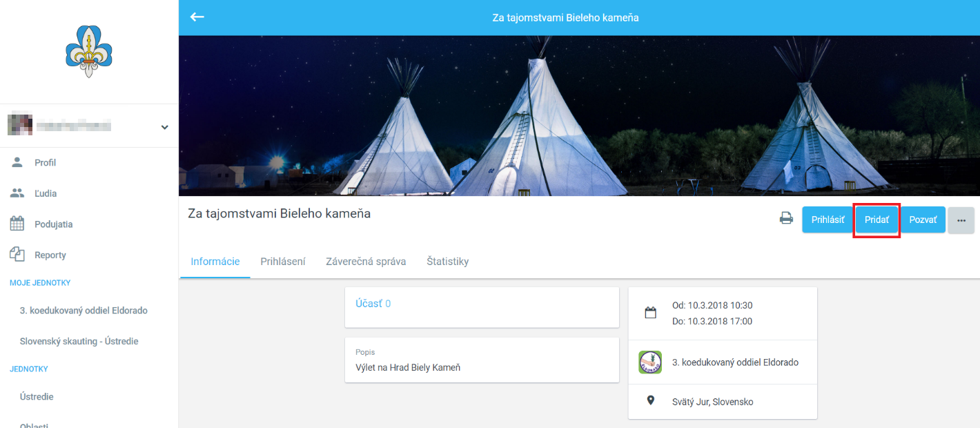The width and height of the screenshot is (980, 428).
Task: Click the location pin for Svätý Jur
Action: [x=650, y=401]
